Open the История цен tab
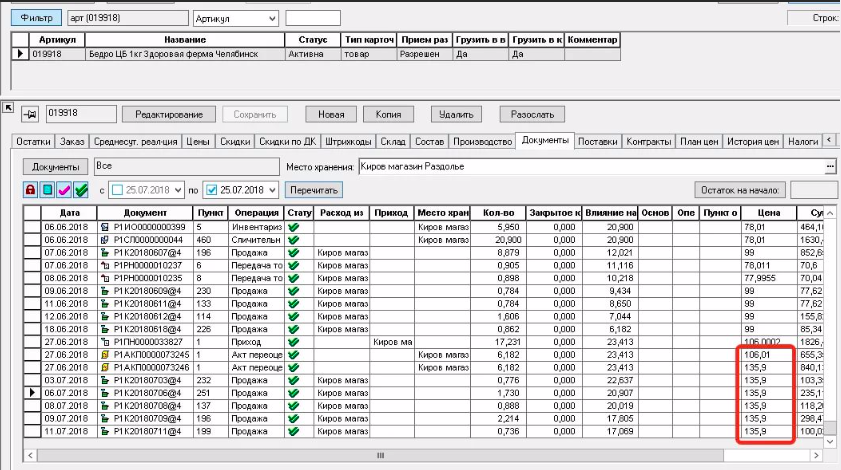This screenshot has width=841, height=470. (752, 142)
